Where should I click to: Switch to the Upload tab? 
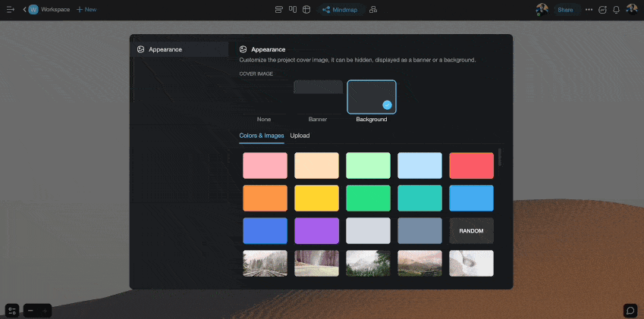pyautogui.click(x=300, y=136)
